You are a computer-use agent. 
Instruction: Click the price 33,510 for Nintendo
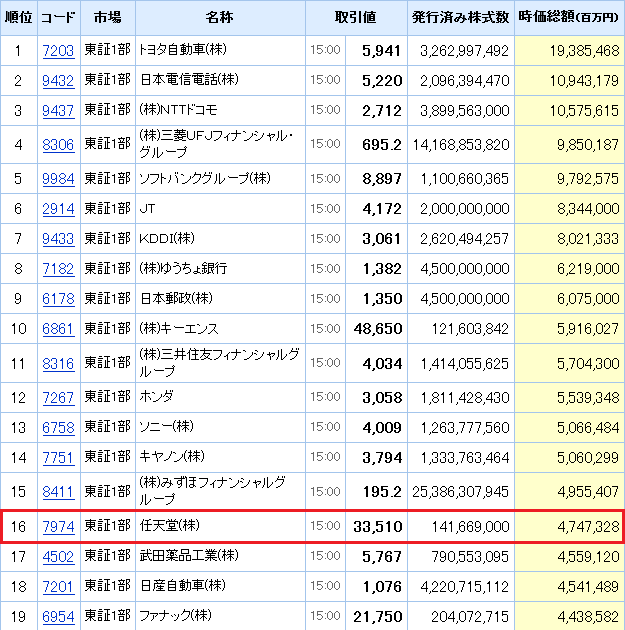pyautogui.click(x=378, y=527)
